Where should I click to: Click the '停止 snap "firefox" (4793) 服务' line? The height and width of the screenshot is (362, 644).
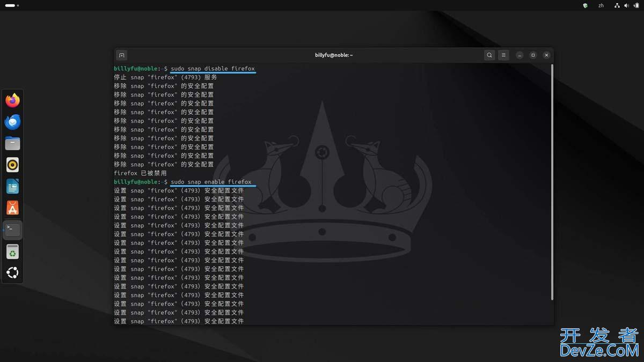coord(165,77)
